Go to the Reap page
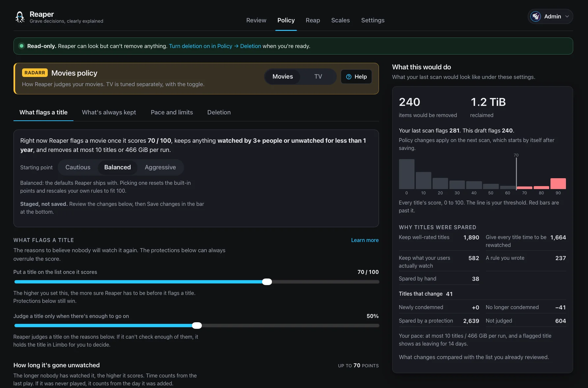Image resolution: width=588 pixels, height=388 pixels. coord(313,20)
